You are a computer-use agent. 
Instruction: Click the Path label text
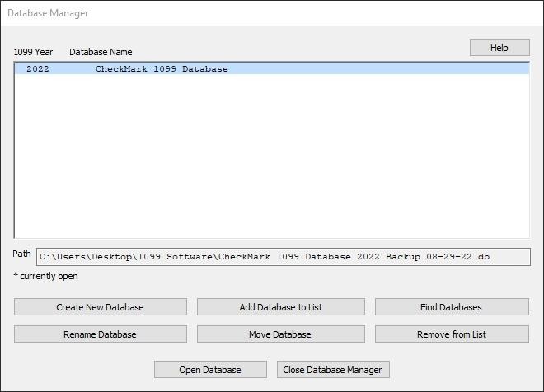click(x=21, y=254)
